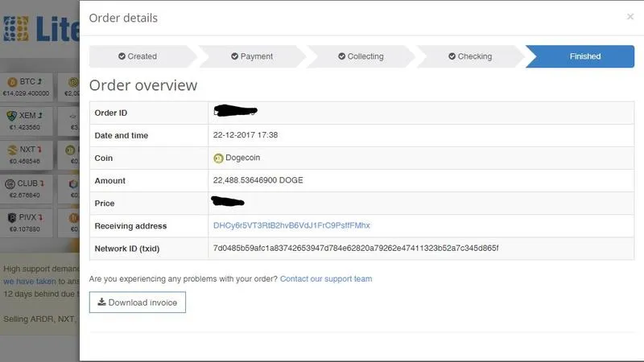Click the checkmark icon beside Checking

(452, 56)
